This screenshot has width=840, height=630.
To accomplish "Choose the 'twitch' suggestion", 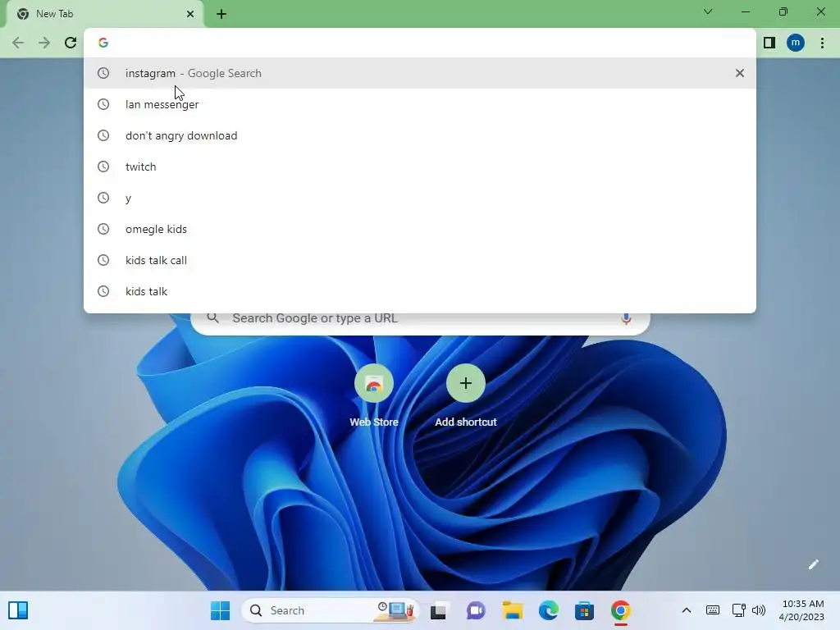I will pyautogui.click(x=420, y=167).
